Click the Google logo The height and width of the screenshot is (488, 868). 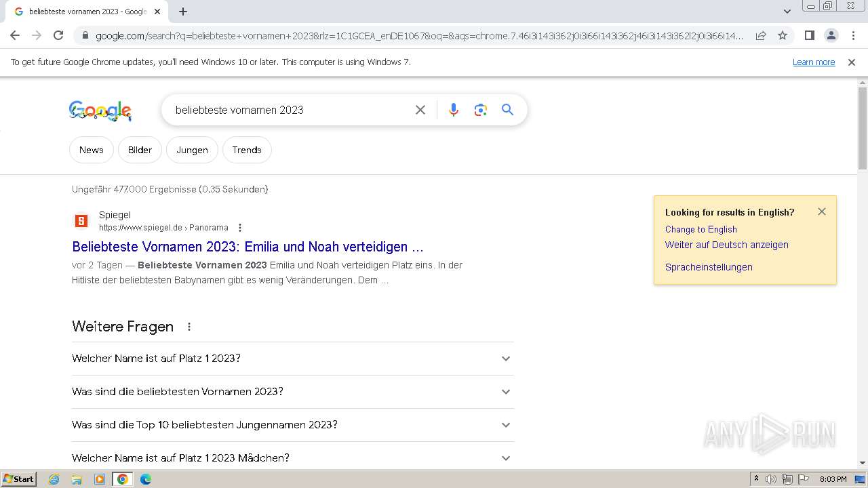[x=100, y=110]
